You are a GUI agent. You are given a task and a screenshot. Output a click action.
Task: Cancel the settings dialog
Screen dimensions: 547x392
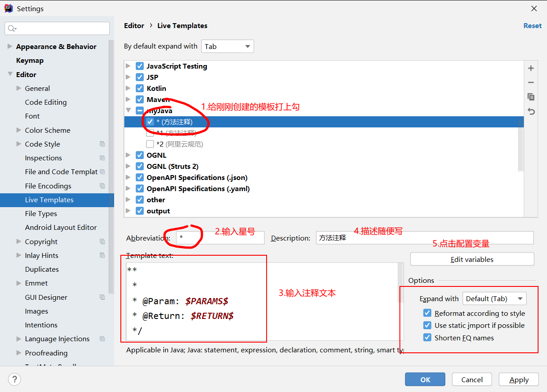tap(472, 380)
